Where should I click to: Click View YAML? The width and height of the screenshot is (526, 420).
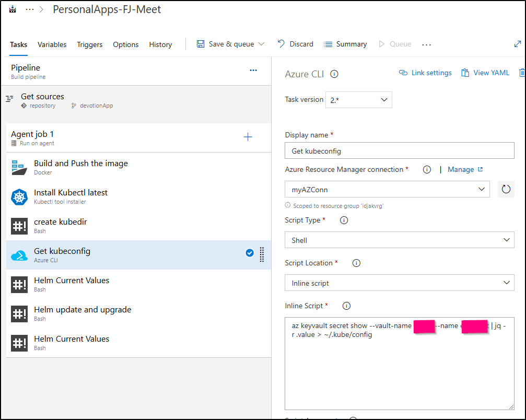pyautogui.click(x=485, y=73)
